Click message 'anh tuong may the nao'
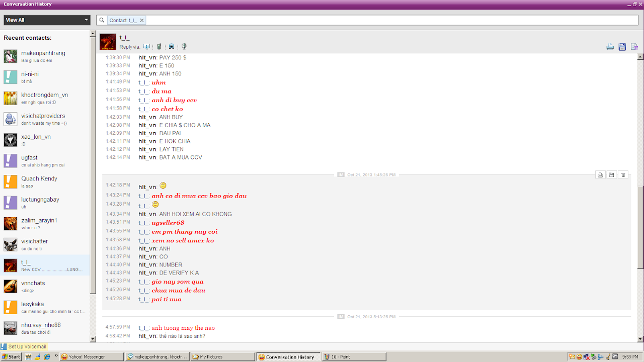This screenshot has width=644, height=362. coord(184,328)
